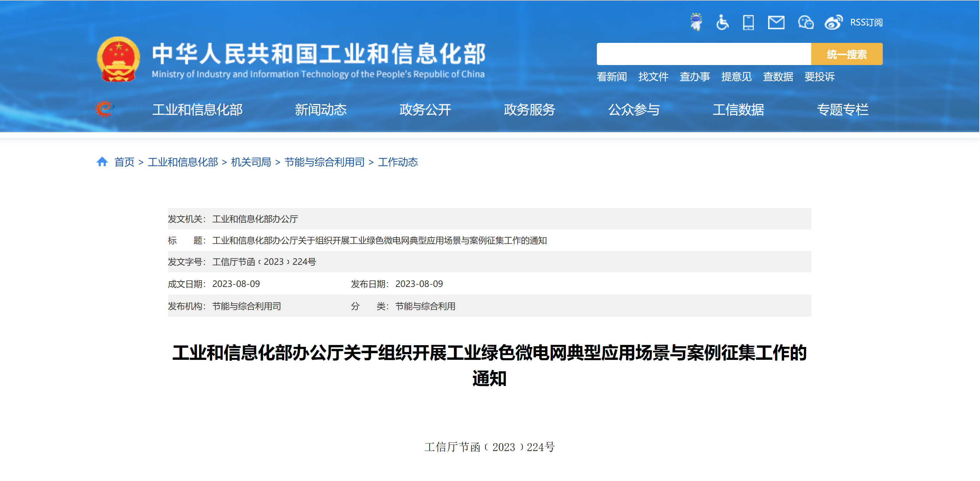
Task: Click the 发文字号 value 工信厅节函〔2023〕224号 in the table
Action: click(264, 262)
